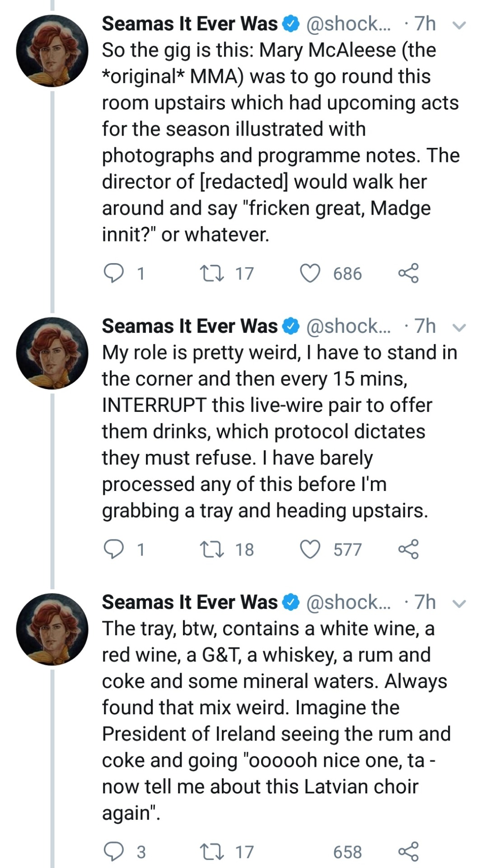Like the tweet with 686 likes
This screenshot has width=482, height=868.
(310, 273)
